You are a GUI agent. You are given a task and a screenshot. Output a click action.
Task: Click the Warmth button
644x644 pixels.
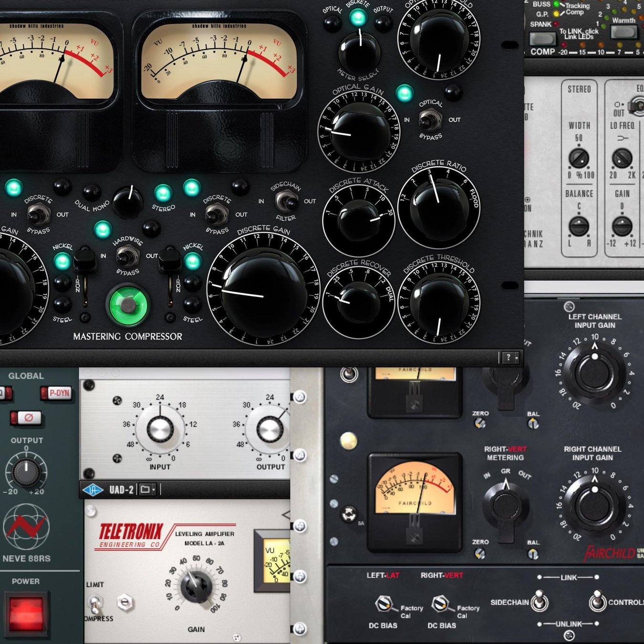click(623, 32)
